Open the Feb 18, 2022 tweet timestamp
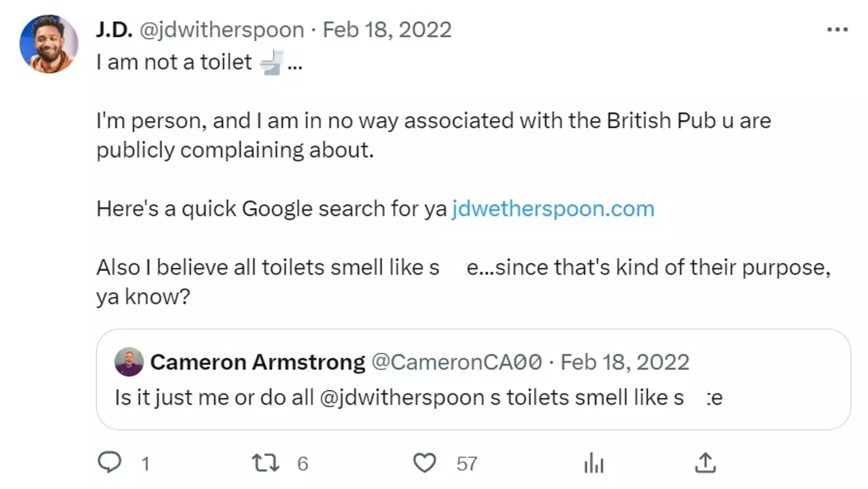Screen dimensions: 868x489 pyautogui.click(x=387, y=30)
